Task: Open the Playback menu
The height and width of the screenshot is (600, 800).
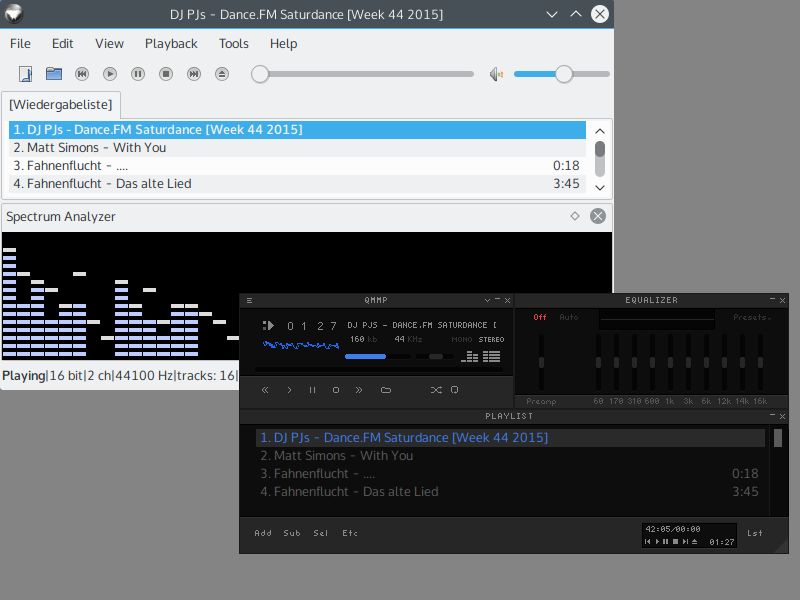Action: (x=171, y=44)
